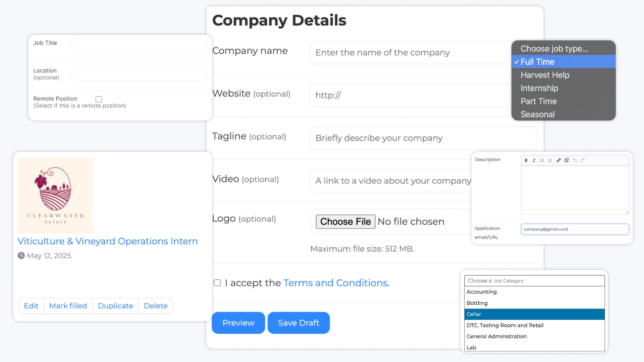644x362 pixels.
Task: Select Internship from job type dropdown
Action: (x=539, y=88)
